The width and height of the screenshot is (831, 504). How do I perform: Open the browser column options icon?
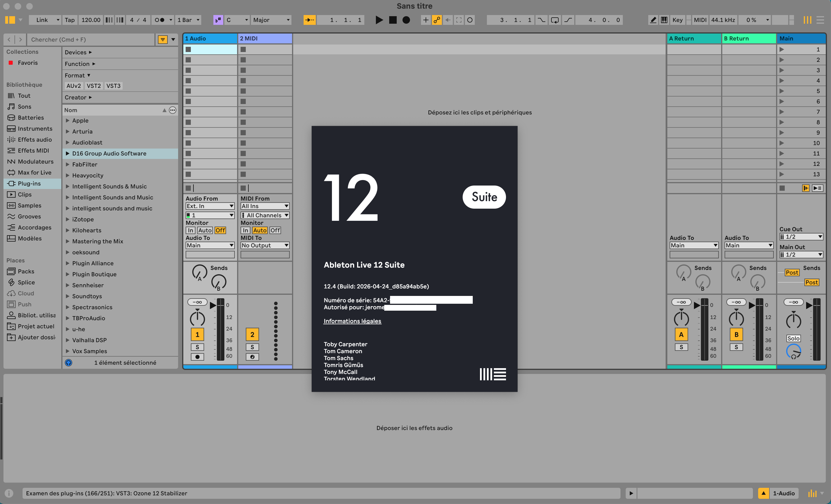pyautogui.click(x=172, y=110)
